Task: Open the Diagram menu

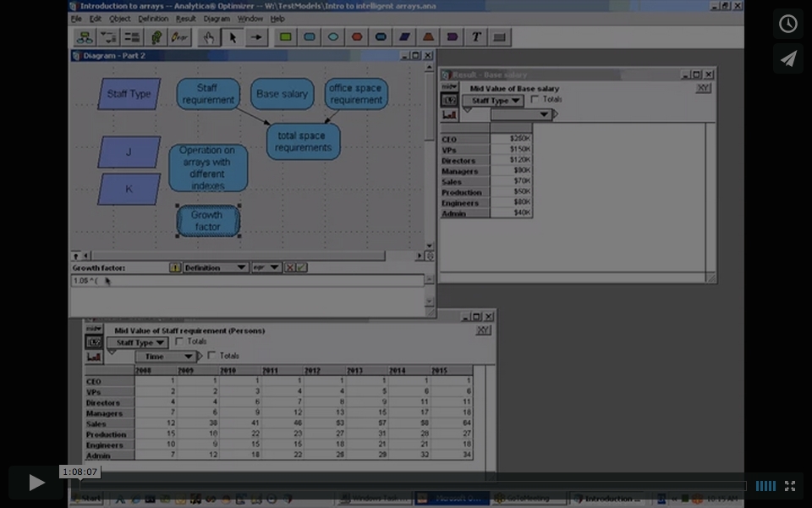Action: pos(216,19)
